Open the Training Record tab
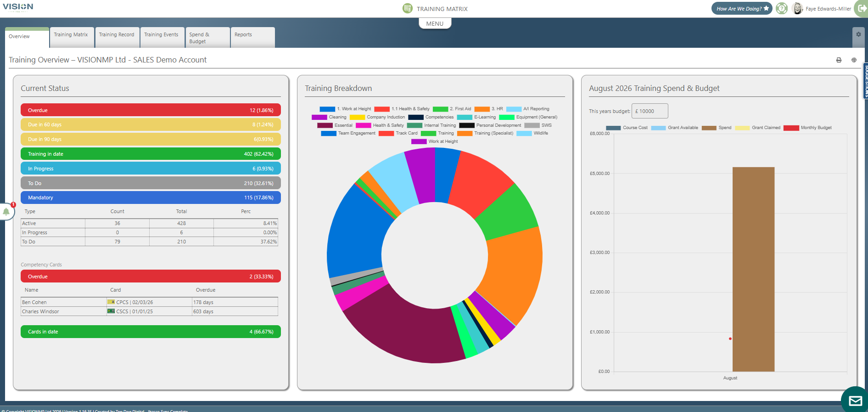 tap(117, 37)
